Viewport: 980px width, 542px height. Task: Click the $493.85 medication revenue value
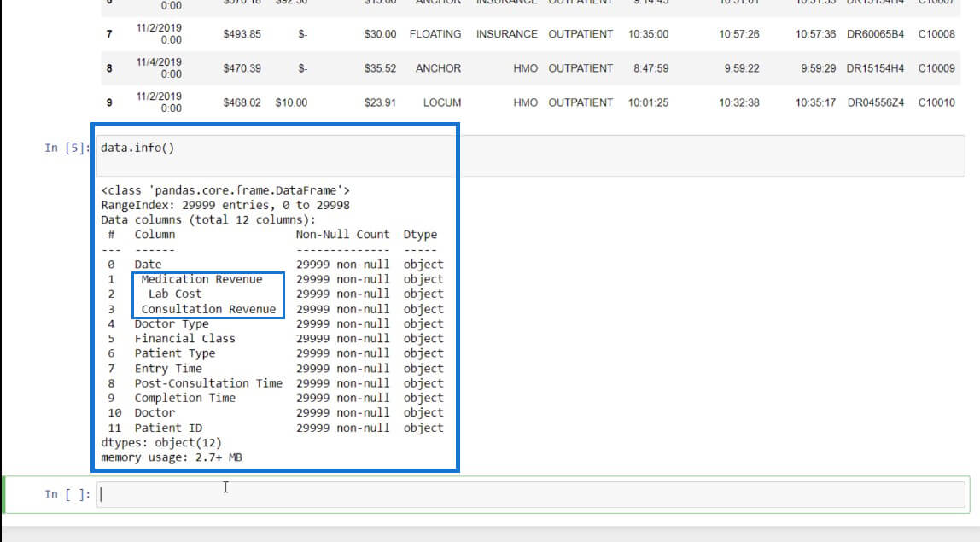tap(242, 34)
